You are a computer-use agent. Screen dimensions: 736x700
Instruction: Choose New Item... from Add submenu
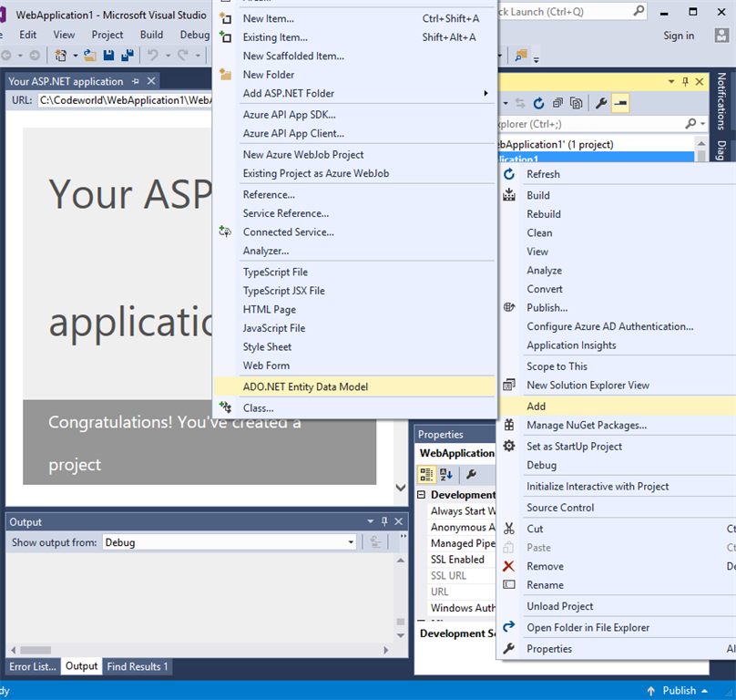(354, 19)
